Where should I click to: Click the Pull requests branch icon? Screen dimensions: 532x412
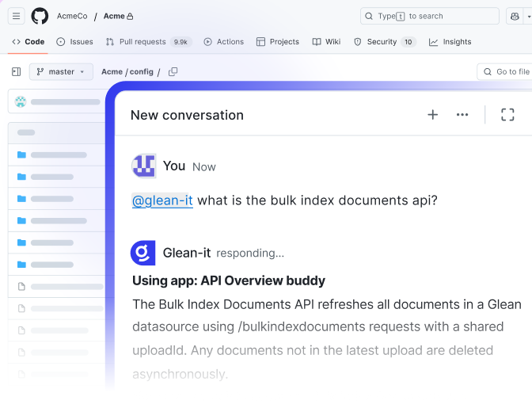click(109, 42)
